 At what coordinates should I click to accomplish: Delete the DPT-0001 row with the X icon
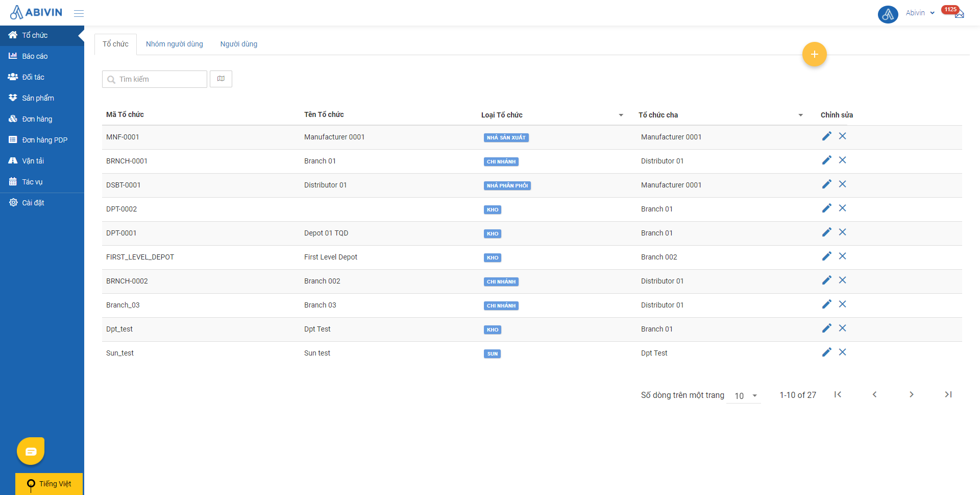(843, 232)
